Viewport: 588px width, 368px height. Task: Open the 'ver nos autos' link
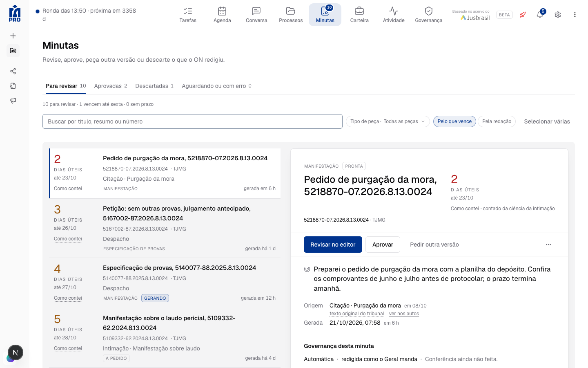click(404, 314)
